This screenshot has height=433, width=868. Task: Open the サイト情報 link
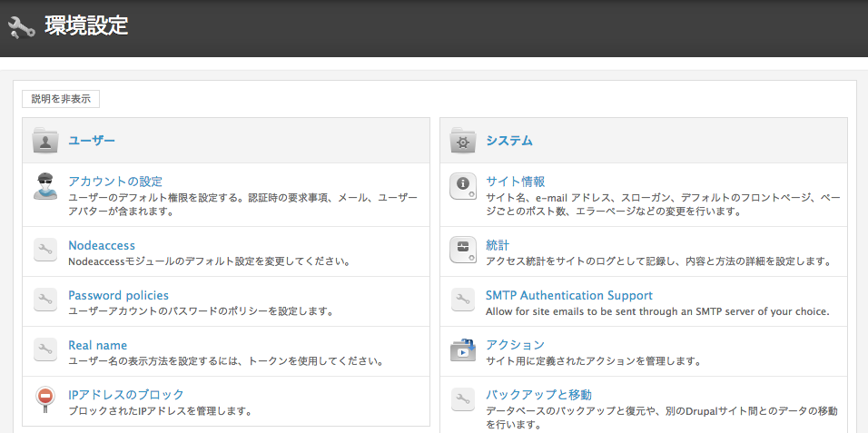tap(515, 182)
